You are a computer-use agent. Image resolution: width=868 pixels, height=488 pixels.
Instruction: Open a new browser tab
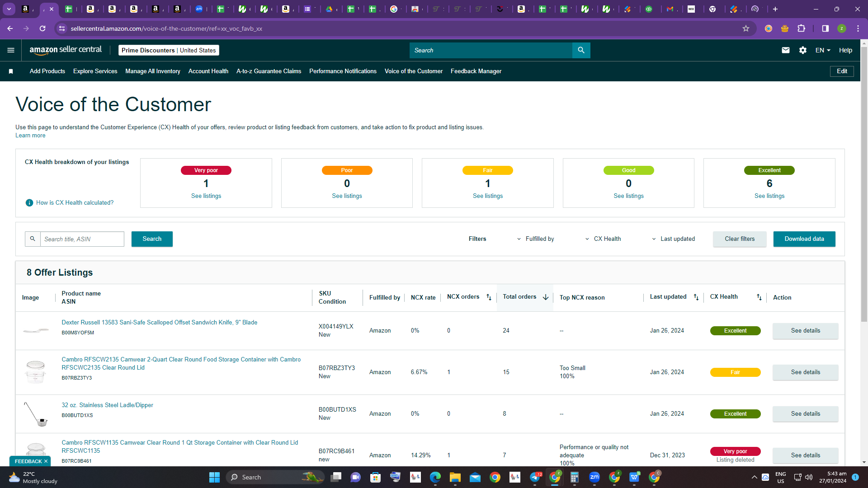[x=775, y=9]
